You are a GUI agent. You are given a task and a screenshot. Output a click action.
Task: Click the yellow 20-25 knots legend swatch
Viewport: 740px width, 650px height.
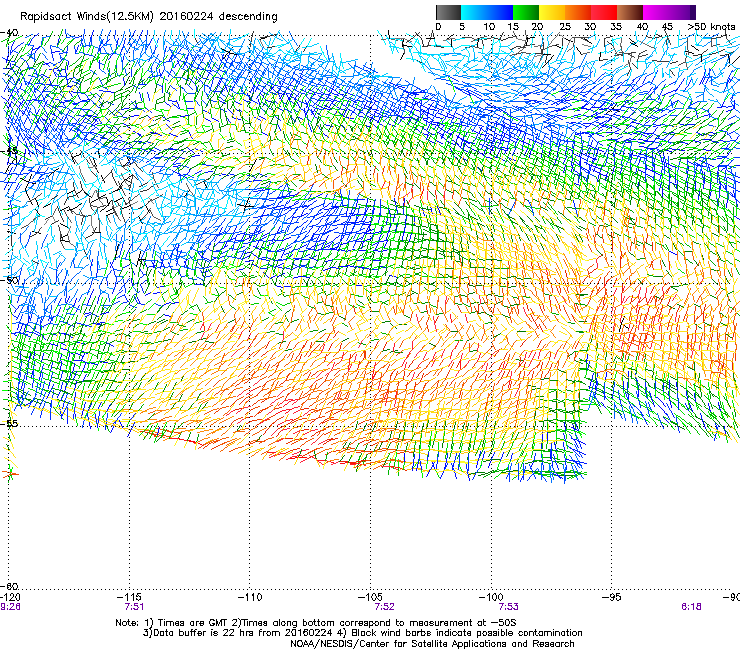(x=552, y=12)
